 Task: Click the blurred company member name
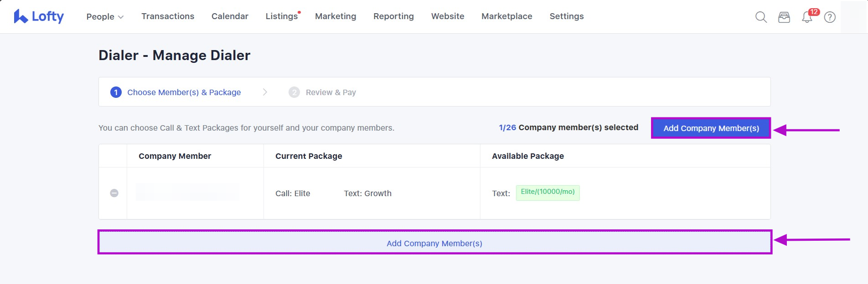point(187,193)
